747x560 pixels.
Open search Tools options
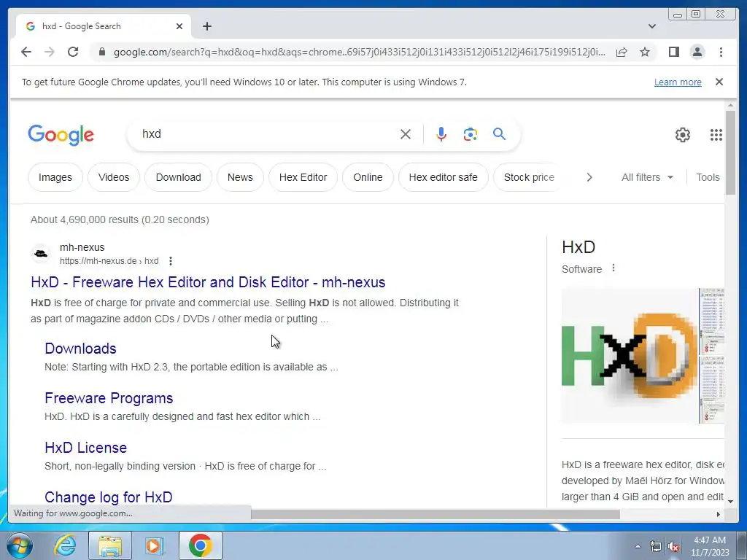708,177
